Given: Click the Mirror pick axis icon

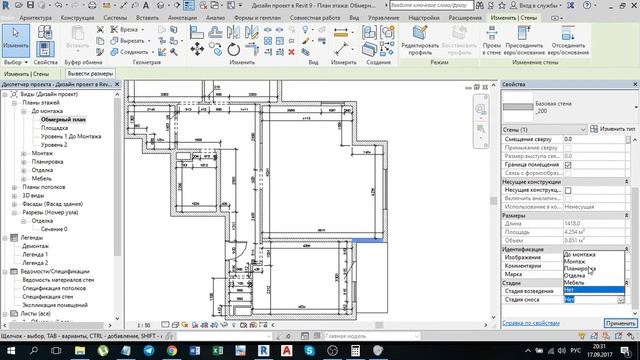Looking at the screenshot, I should (233, 33).
